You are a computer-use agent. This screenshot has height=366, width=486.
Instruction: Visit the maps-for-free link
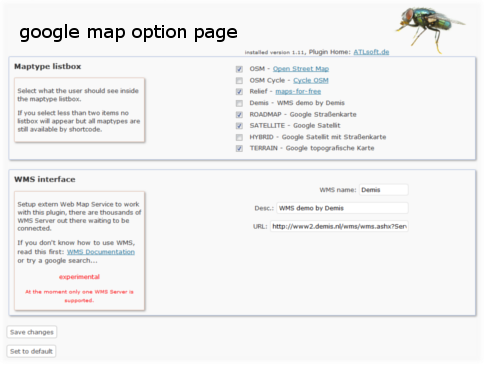pyautogui.click(x=298, y=91)
